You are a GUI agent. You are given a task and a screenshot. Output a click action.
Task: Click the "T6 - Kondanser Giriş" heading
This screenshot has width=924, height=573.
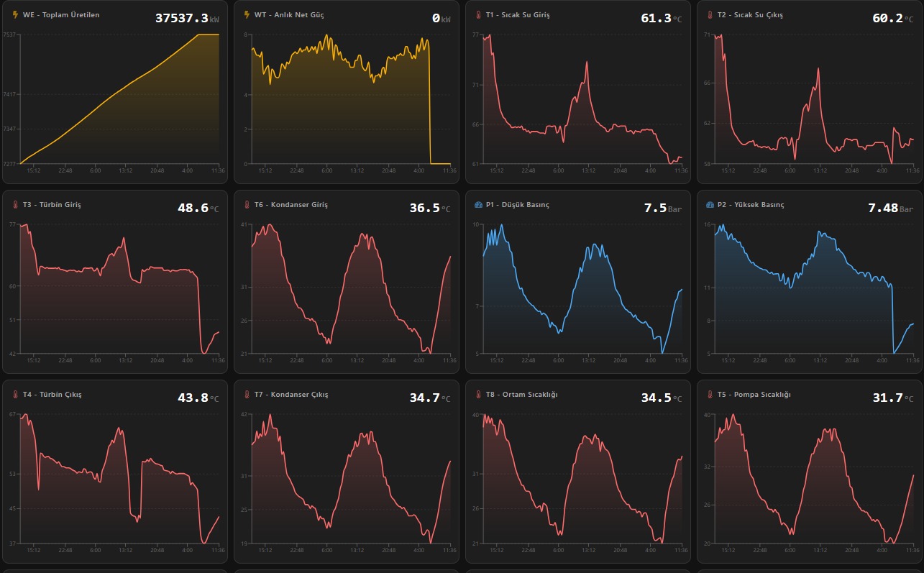pos(291,205)
